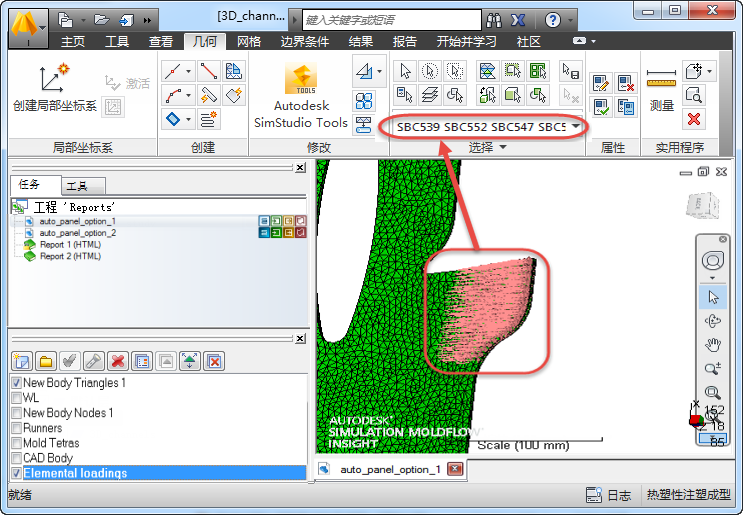743x515 pixels.
Task: Click the red X delete layer icon
Action: click(118, 361)
